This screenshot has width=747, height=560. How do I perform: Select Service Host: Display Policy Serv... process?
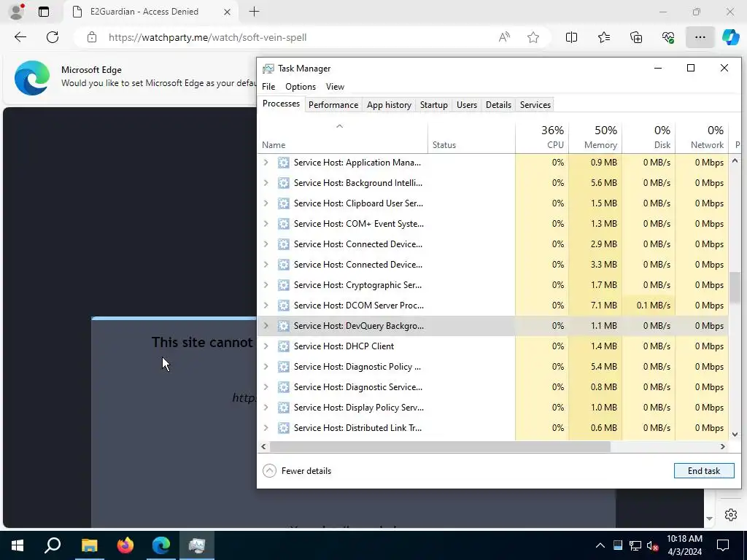[x=493, y=408]
